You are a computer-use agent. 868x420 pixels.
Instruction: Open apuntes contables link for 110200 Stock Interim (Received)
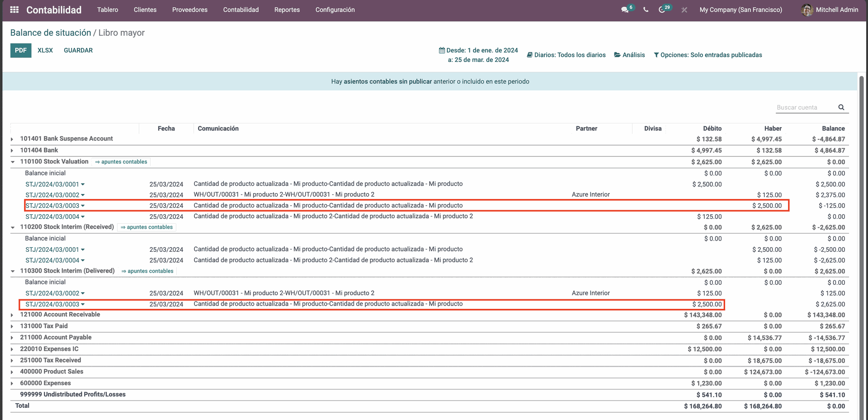click(147, 227)
